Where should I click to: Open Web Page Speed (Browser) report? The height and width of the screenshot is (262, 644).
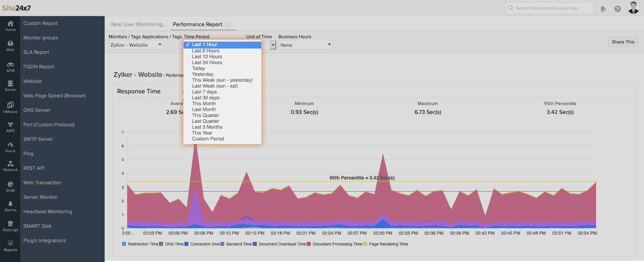[x=55, y=96]
